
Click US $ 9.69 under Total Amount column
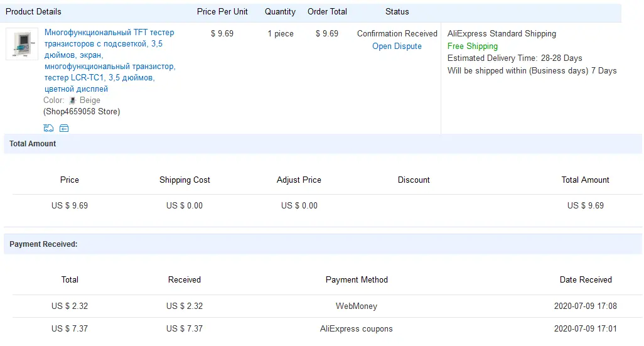[x=586, y=205]
